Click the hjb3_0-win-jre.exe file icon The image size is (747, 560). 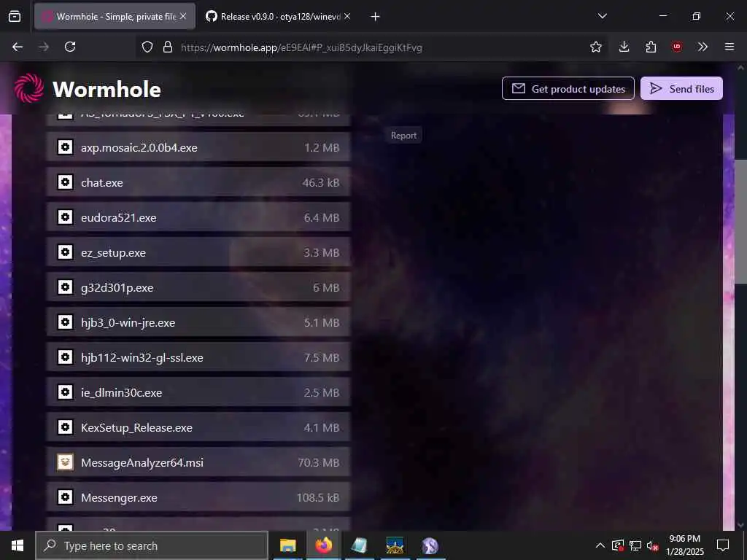65,322
